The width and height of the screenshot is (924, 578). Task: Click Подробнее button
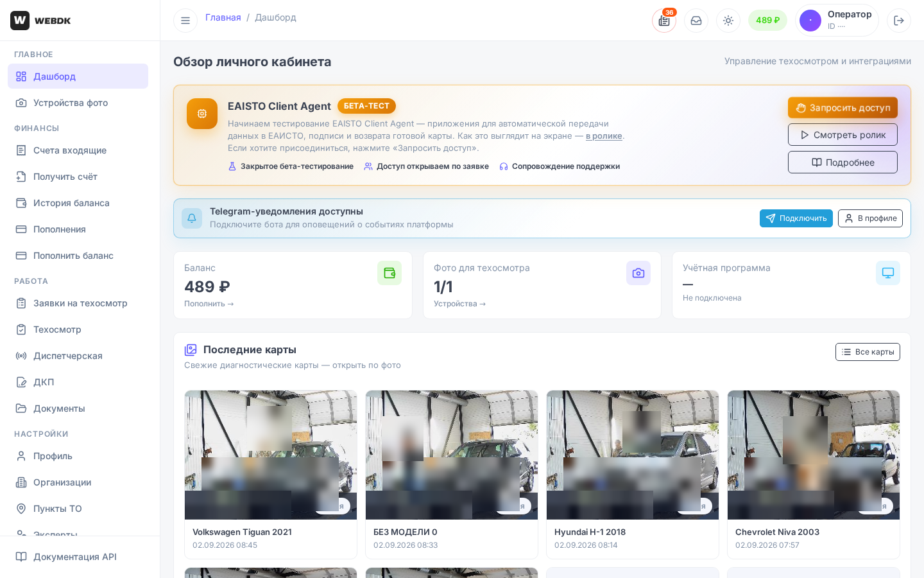click(843, 162)
